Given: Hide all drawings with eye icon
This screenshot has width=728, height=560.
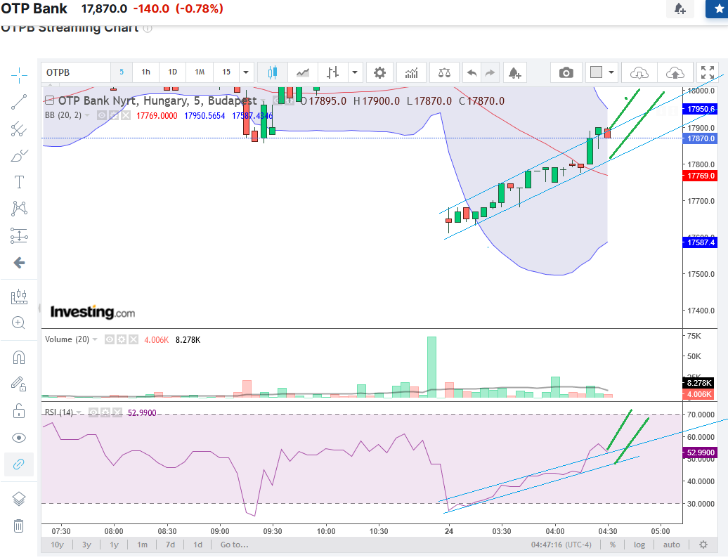Looking at the screenshot, I should coord(19,438).
